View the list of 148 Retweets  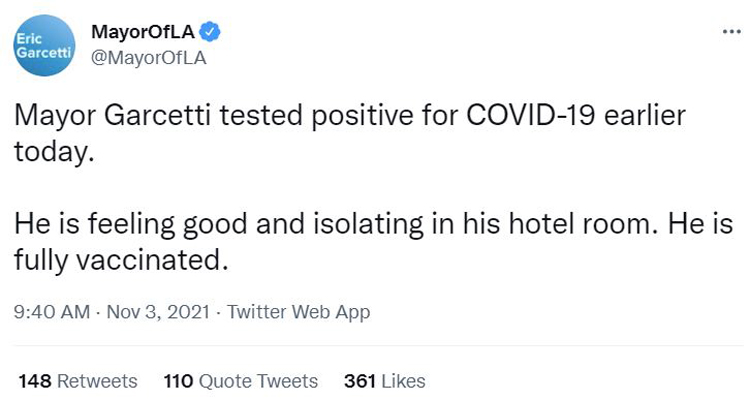click(78, 381)
